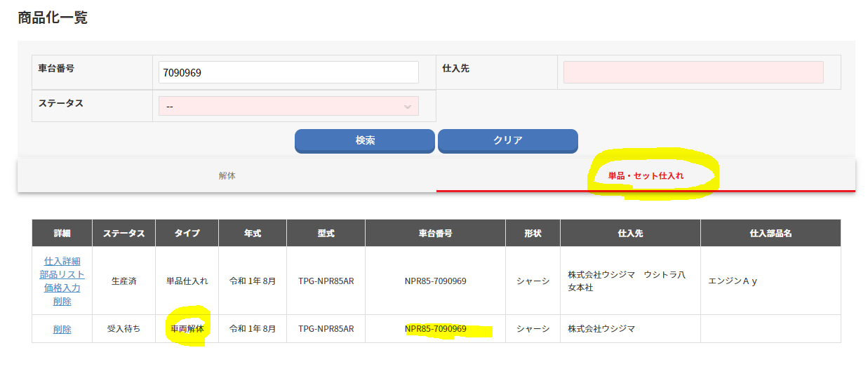Open the 価格入力 link
This screenshot has width=868, height=383.
coord(62,288)
